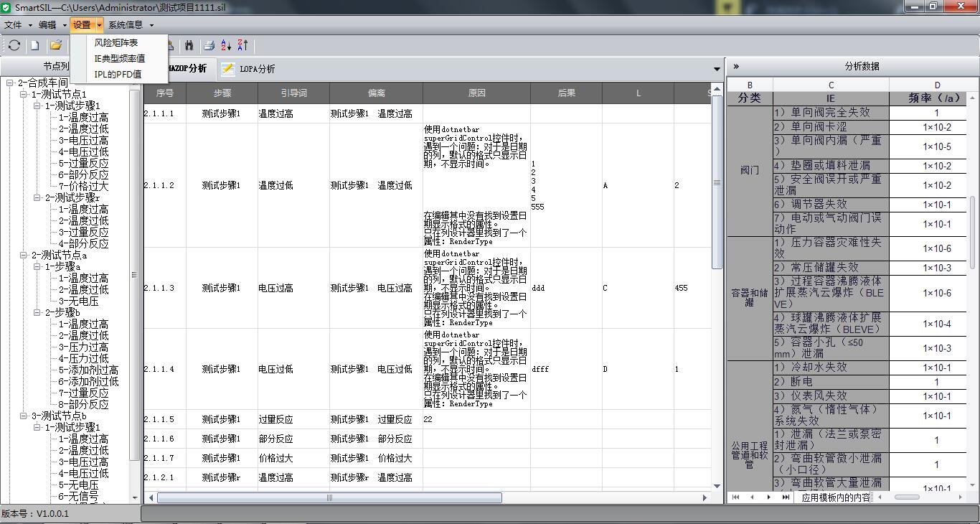Collapse the 2-测试节点a tree node
This screenshot has width=980, height=524.
click(x=24, y=256)
